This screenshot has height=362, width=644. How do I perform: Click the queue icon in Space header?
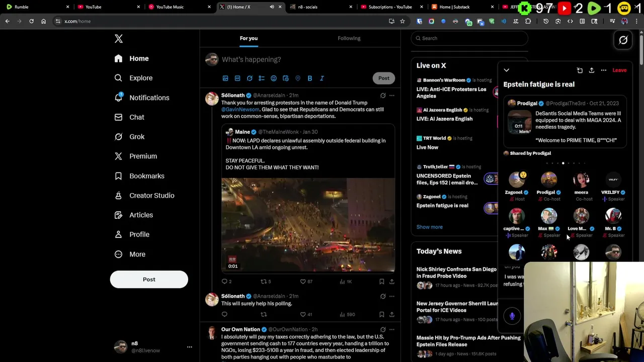click(580, 70)
